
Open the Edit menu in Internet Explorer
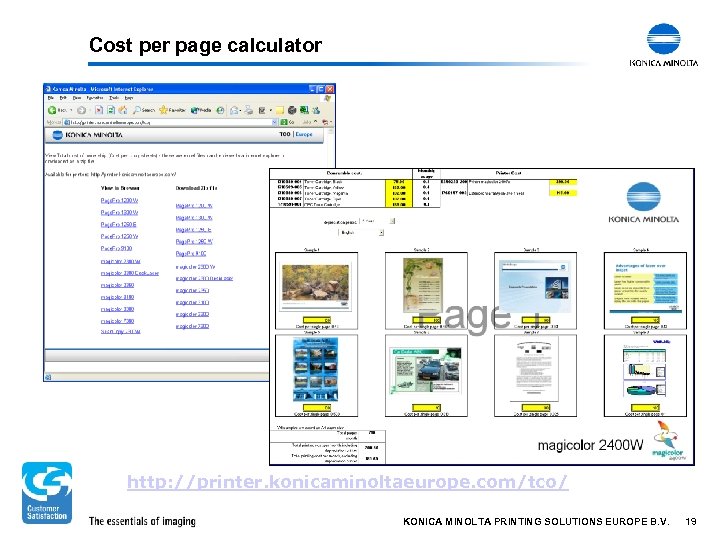pos(63,98)
